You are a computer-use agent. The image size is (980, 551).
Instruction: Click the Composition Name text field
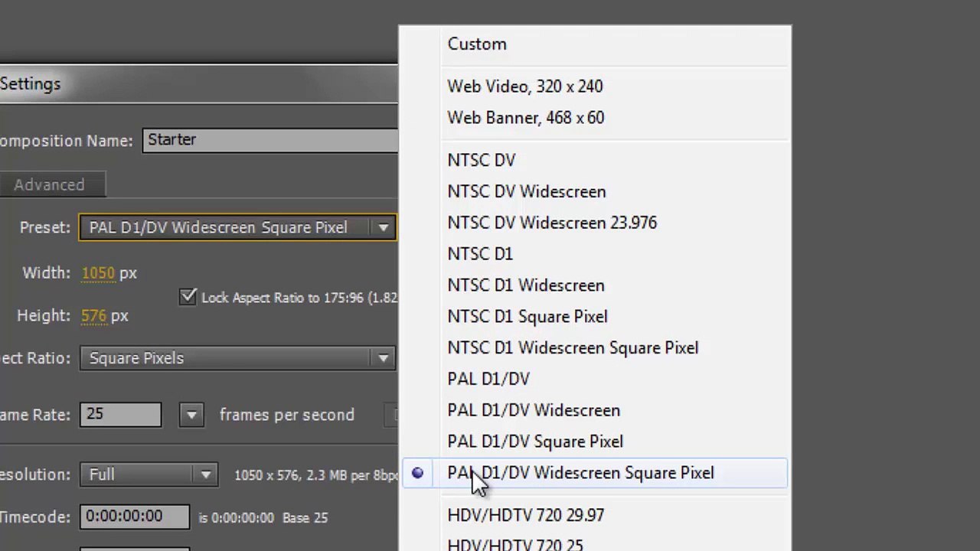pos(269,140)
